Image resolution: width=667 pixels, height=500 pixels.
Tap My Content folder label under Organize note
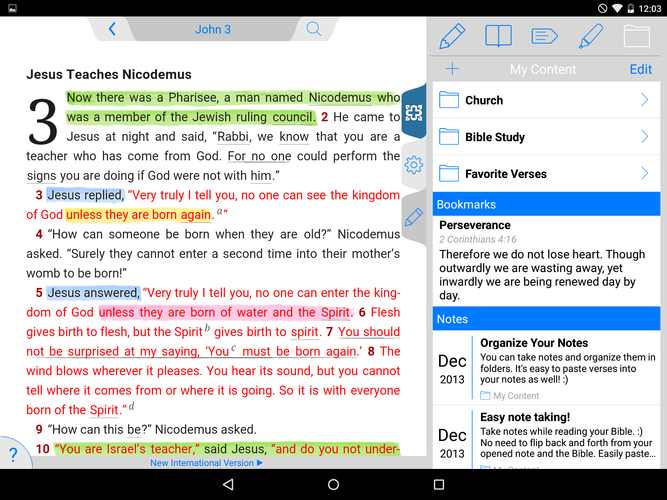(x=510, y=396)
